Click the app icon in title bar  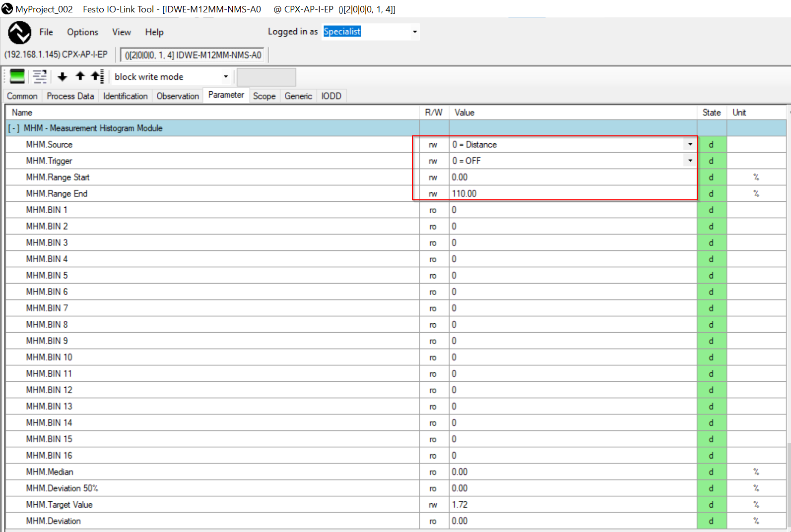(7, 9)
